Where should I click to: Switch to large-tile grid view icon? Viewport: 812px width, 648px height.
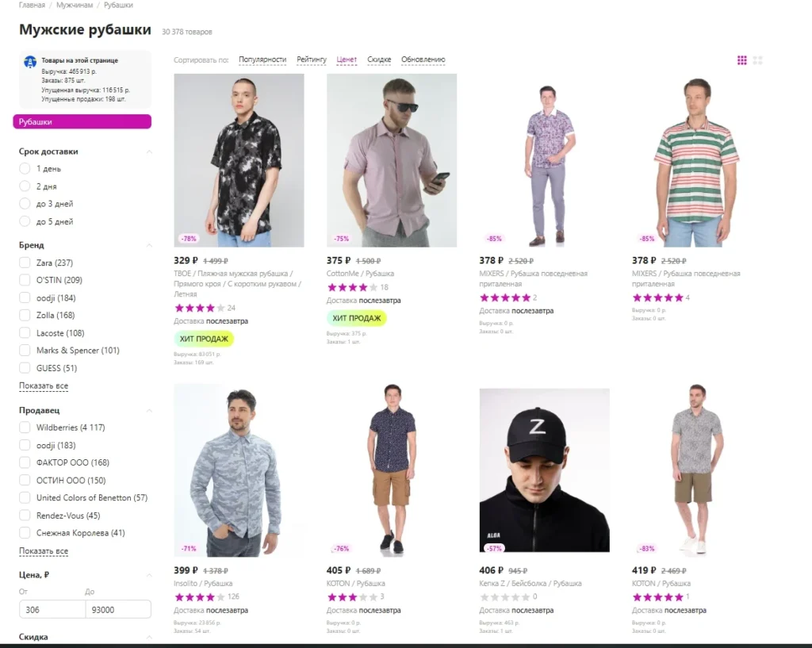757,60
